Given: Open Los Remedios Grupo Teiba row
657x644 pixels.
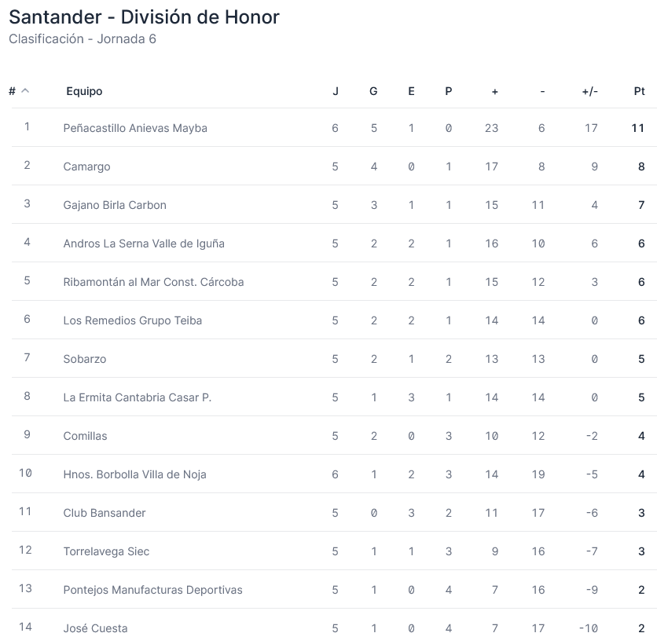Looking at the screenshot, I should [133, 320].
